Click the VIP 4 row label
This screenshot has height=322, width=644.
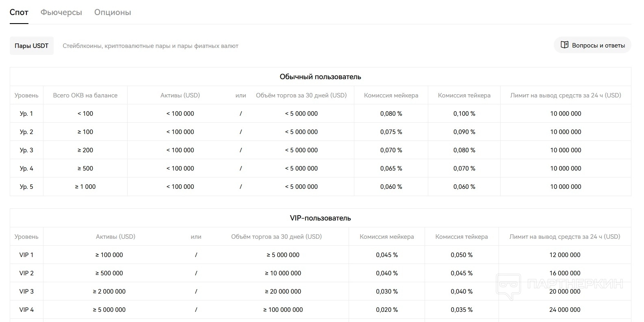point(26,310)
